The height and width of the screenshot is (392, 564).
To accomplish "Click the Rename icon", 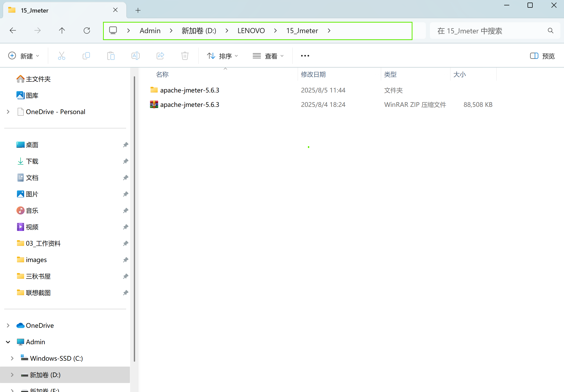I will tap(136, 56).
